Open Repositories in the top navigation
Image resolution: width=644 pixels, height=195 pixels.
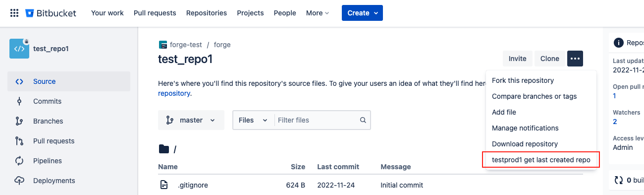tap(207, 13)
